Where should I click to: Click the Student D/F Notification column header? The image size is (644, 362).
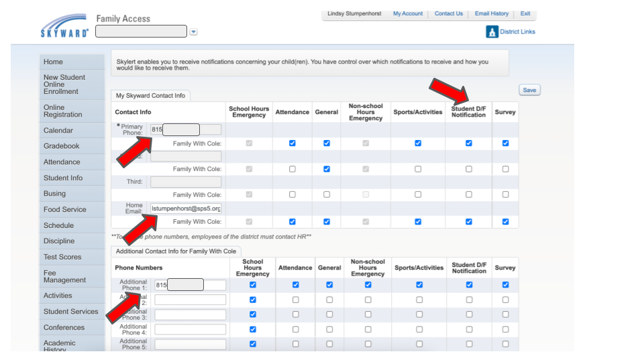point(469,112)
